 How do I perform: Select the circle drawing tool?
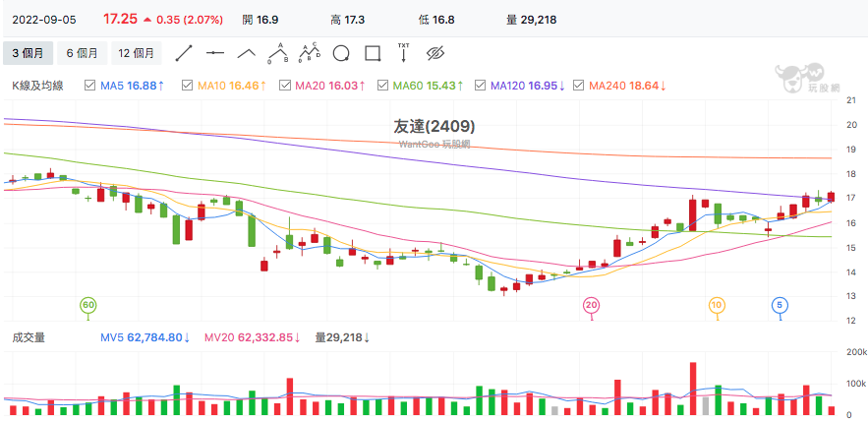[x=341, y=53]
